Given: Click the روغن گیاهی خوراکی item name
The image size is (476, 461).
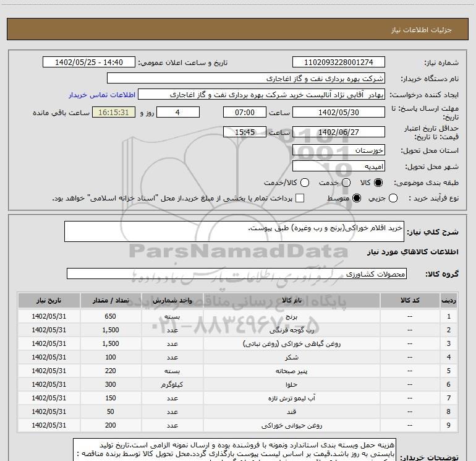Looking at the screenshot, I should 291,343.
